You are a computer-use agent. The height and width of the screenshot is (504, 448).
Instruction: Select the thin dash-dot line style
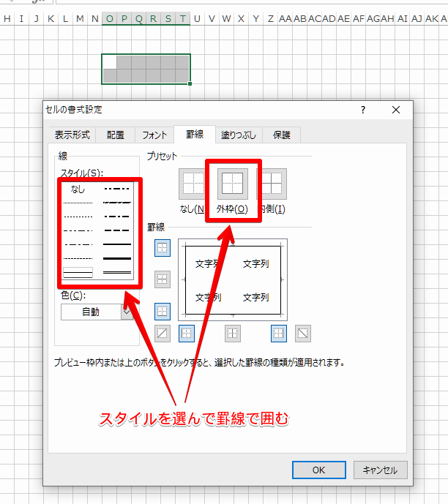(78, 244)
